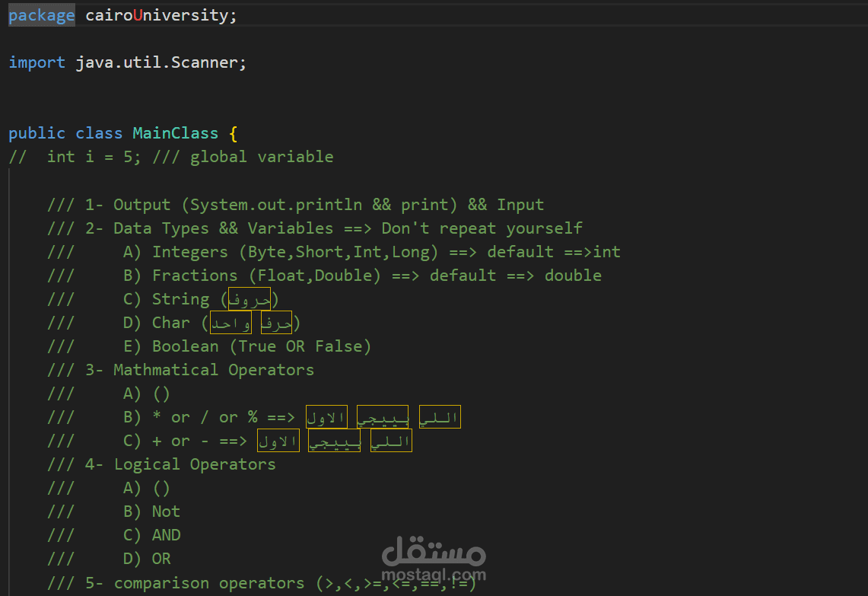The height and width of the screenshot is (596, 868).
Task: Click the 'MainClass' class name
Action: coord(176,133)
